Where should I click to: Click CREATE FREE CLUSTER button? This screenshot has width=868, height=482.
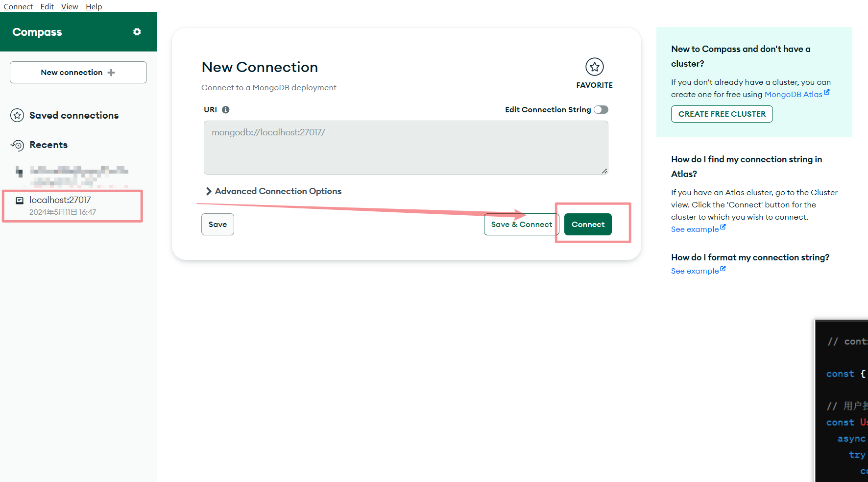pos(722,114)
